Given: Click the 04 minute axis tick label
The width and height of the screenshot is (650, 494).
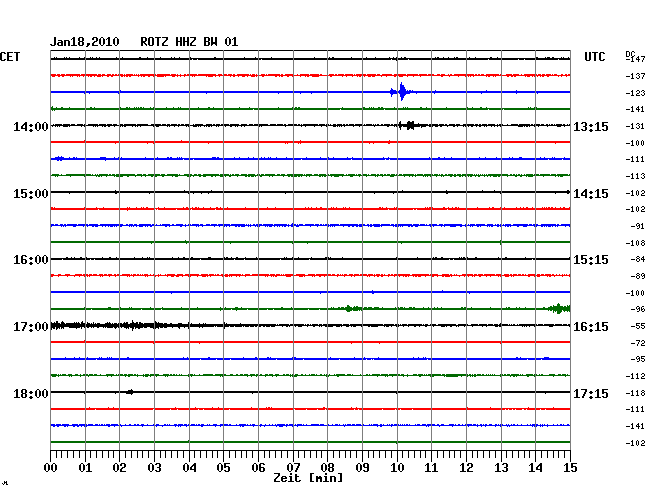Looking at the screenshot, I should [x=189, y=468].
